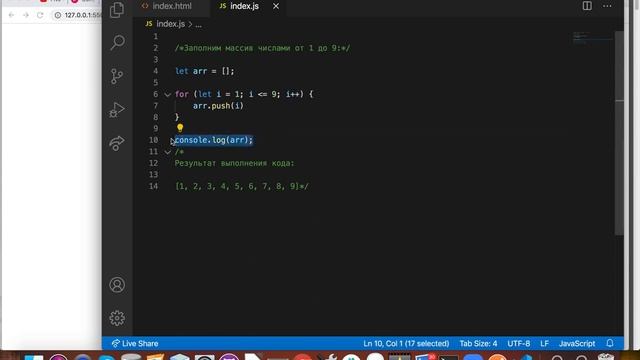Open the Manage gear icon
Viewport: 640px width, 360px height.
tap(117, 318)
